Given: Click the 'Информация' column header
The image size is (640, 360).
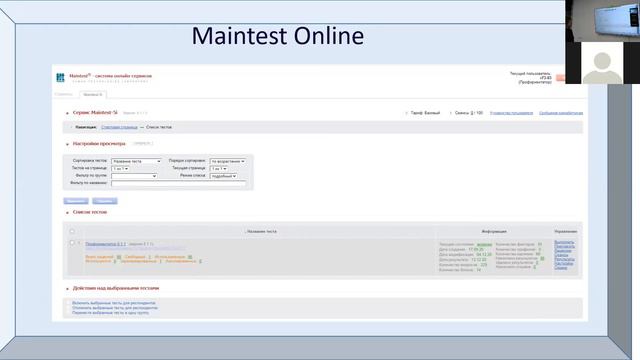Looking at the screenshot, I should tap(494, 231).
